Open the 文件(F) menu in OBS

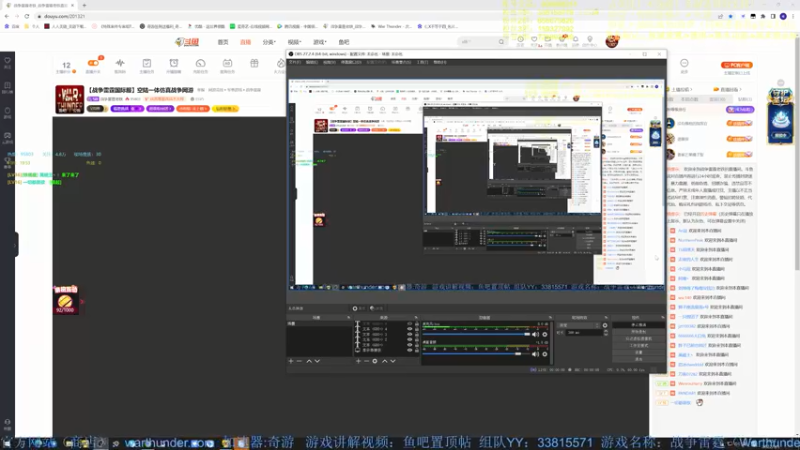tap(295, 62)
